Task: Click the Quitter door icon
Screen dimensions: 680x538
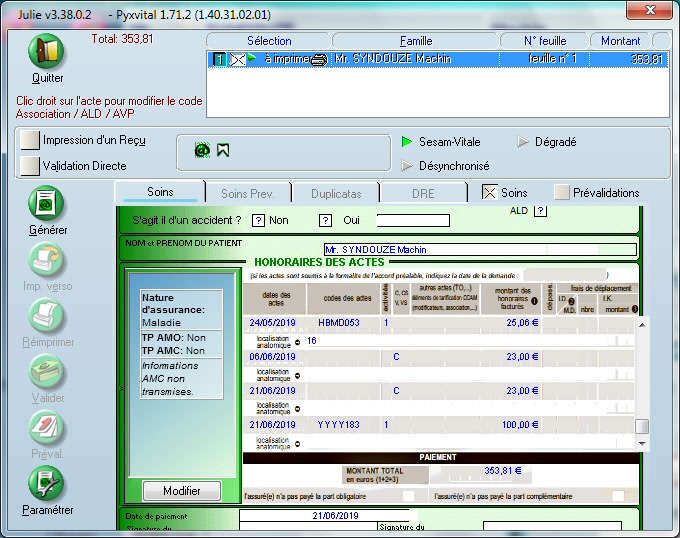Action: (x=47, y=51)
